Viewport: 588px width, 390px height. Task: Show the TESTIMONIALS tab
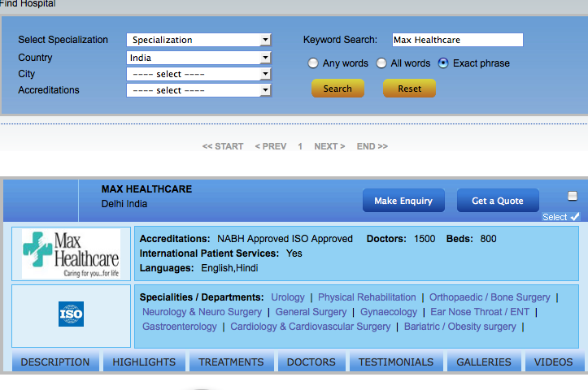[x=396, y=362]
